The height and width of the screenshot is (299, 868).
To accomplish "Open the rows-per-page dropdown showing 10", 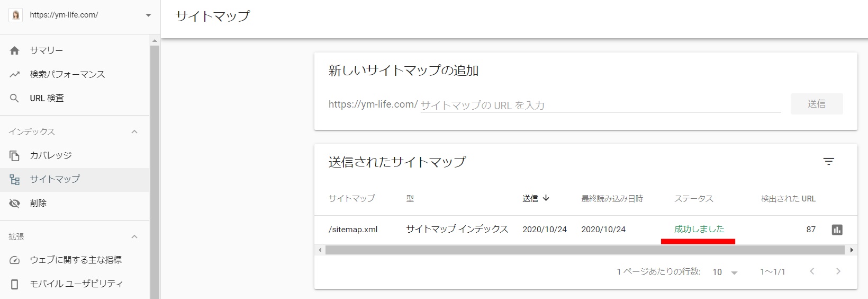I will point(725,272).
